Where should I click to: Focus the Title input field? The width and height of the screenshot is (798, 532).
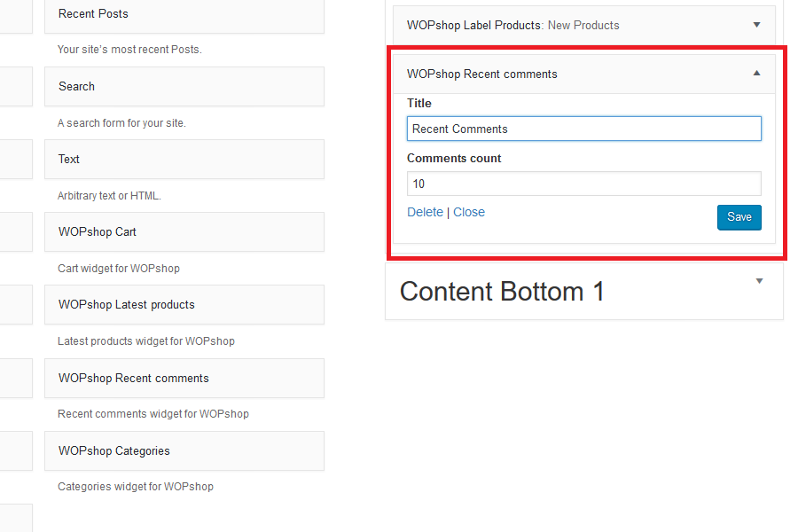click(583, 129)
